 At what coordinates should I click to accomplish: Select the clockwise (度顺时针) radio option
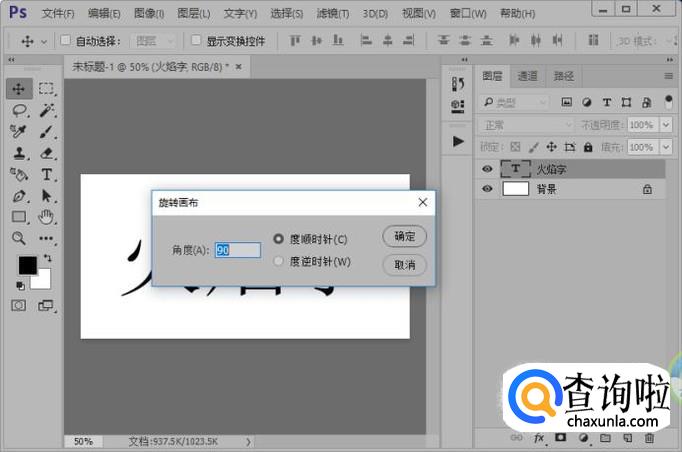coord(279,239)
